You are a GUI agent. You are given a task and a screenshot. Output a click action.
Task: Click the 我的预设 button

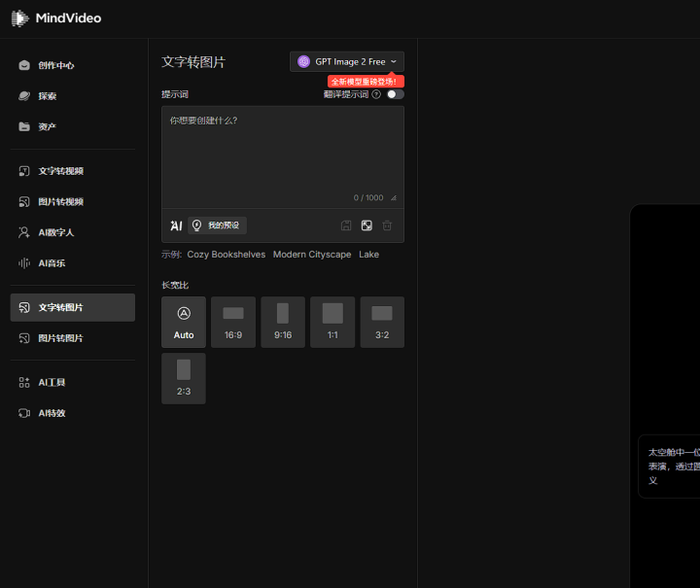[217, 225]
